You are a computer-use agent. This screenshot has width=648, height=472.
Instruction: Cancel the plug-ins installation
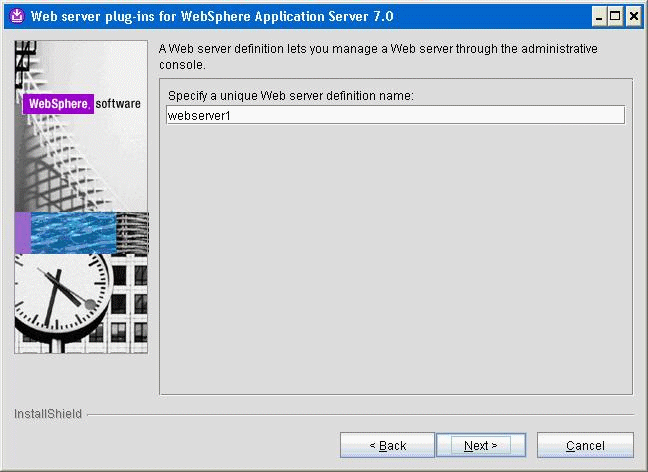click(x=585, y=445)
